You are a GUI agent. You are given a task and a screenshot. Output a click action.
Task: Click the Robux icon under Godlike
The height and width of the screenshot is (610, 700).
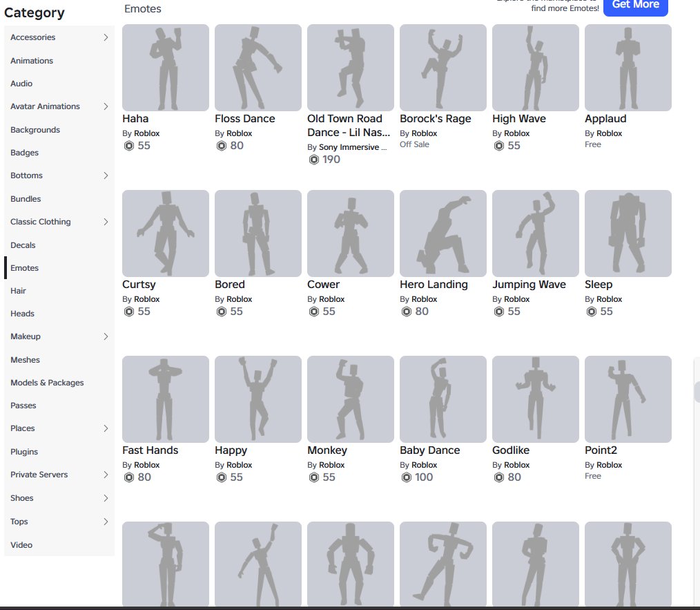coord(498,477)
